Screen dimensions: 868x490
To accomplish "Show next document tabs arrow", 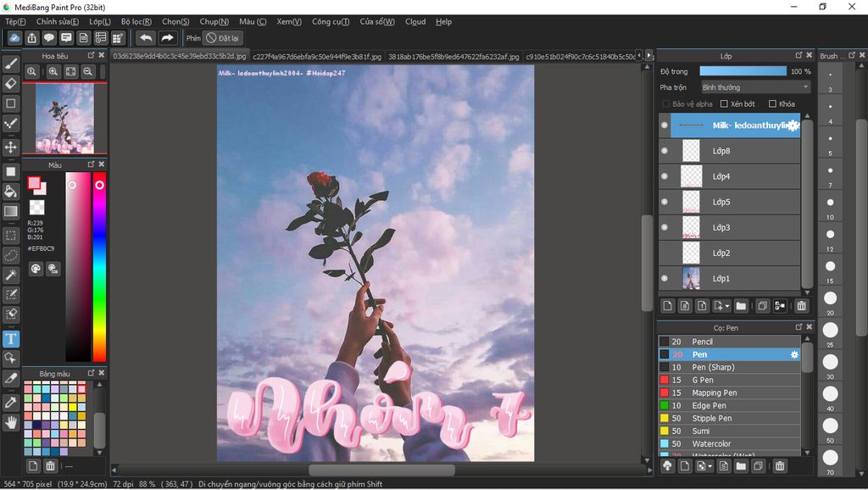I will [x=648, y=55].
